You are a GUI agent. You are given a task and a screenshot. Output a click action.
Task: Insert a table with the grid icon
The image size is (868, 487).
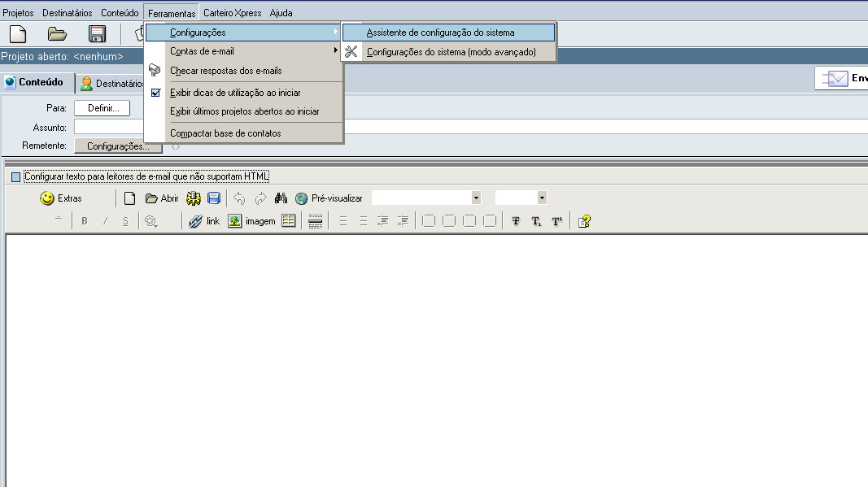(289, 221)
